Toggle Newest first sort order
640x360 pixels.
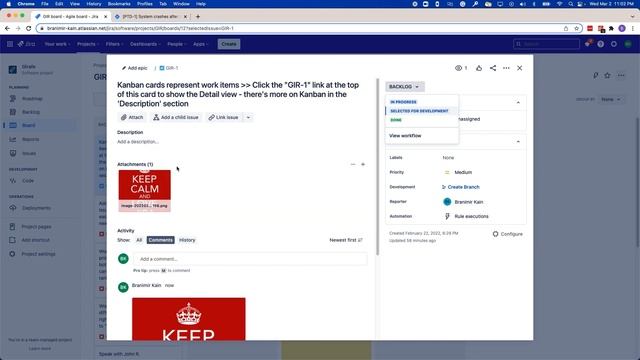click(x=346, y=240)
